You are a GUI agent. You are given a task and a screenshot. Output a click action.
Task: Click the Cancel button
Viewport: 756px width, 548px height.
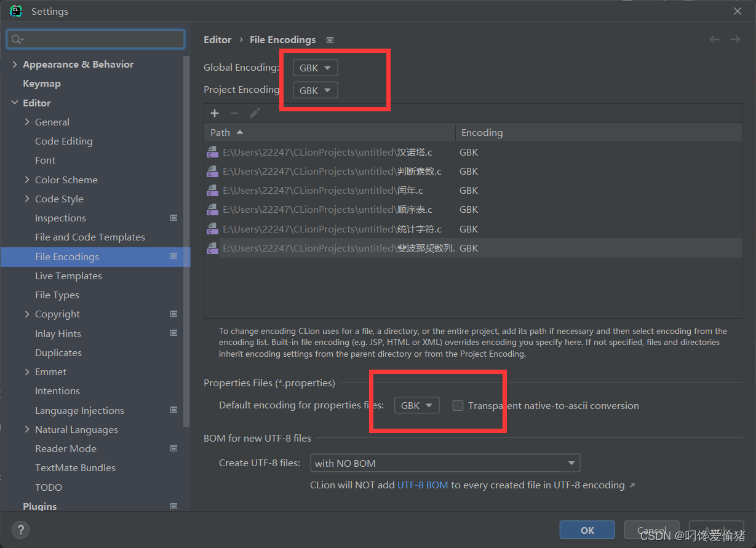click(x=651, y=530)
